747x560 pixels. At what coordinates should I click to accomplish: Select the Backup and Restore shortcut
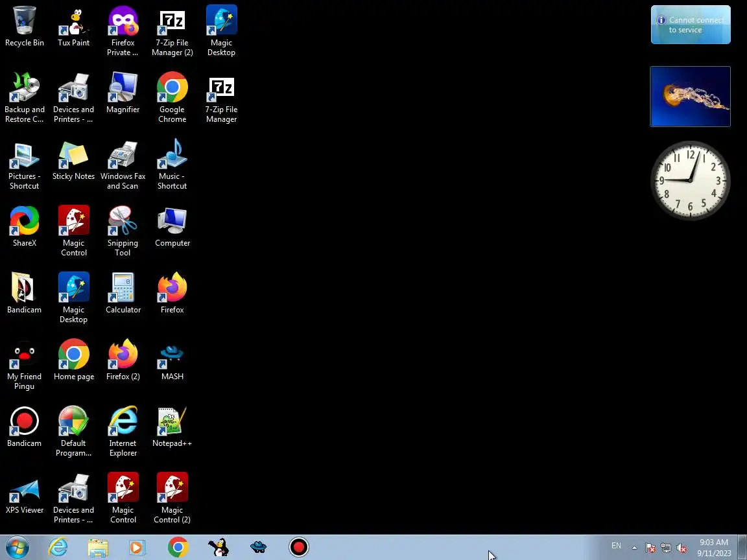pyautogui.click(x=24, y=98)
